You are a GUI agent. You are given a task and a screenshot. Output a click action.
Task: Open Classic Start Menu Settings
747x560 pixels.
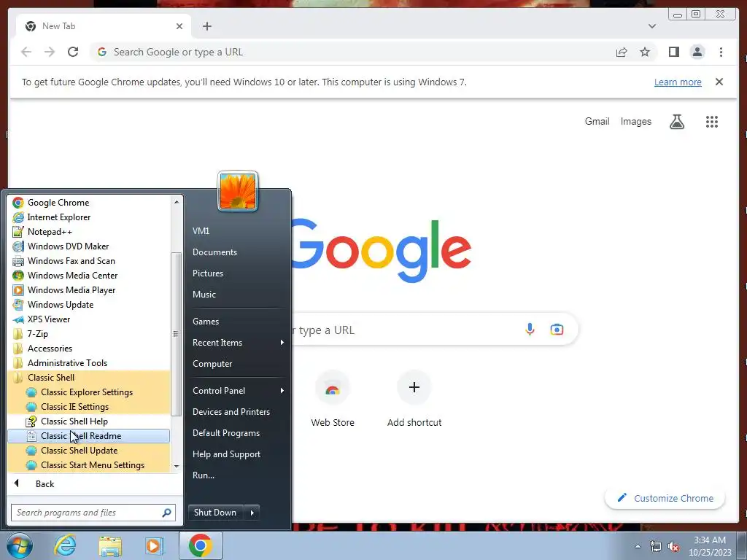coord(88,465)
